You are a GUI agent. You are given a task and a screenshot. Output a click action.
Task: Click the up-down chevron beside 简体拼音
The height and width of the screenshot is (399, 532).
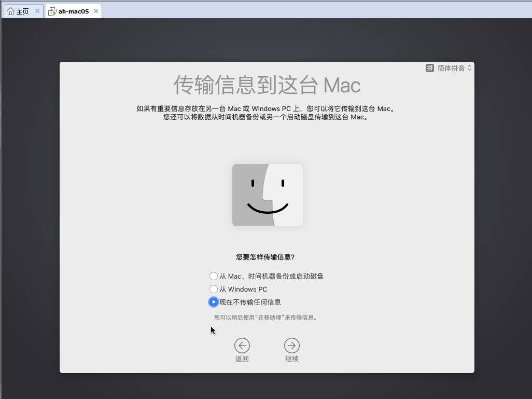[x=469, y=68]
